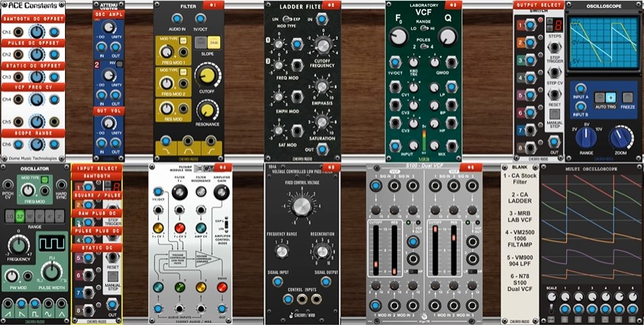Select the LO range button on the Oscillator
The height and width of the screenshot is (325, 644).
[9, 216]
